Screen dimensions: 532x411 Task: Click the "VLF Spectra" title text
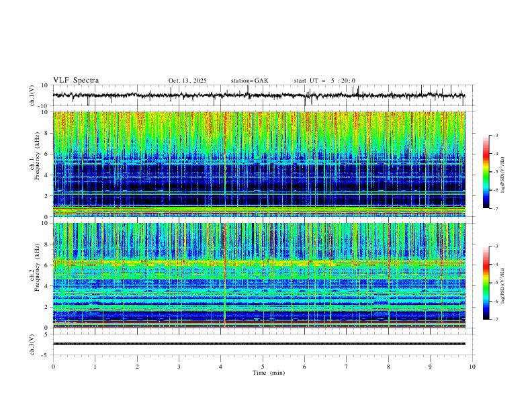pos(76,81)
